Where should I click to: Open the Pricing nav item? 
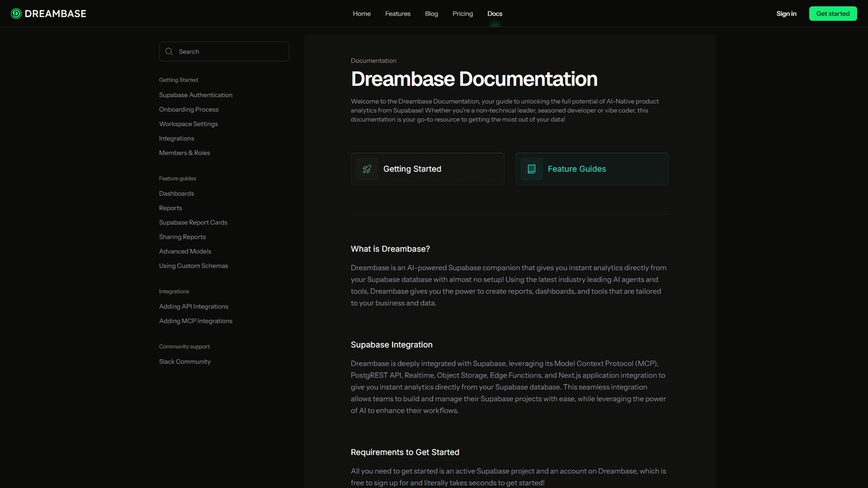tap(462, 14)
